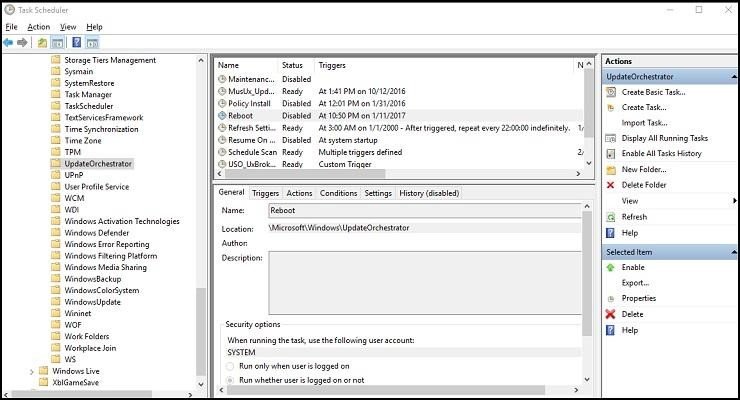The image size is (740, 400).
Task: Click the red Delete Folder X icon
Action: click(610, 185)
